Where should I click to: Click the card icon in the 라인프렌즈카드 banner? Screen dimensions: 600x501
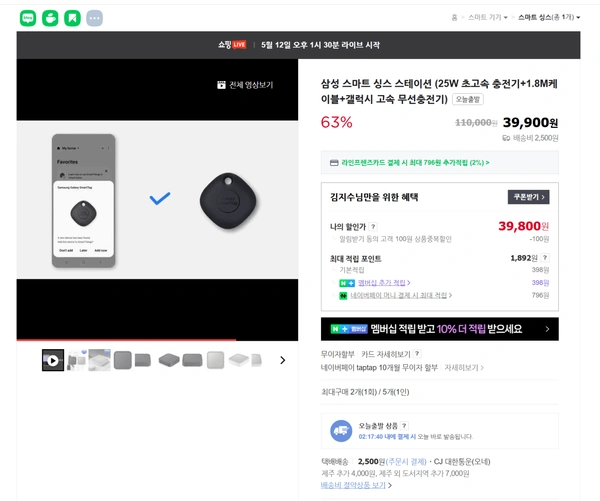pyautogui.click(x=334, y=163)
